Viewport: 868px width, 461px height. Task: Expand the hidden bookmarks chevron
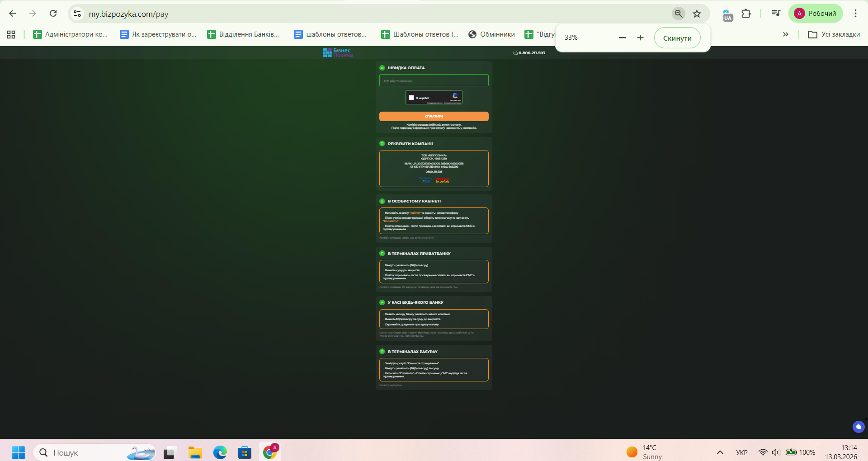point(786,34)
